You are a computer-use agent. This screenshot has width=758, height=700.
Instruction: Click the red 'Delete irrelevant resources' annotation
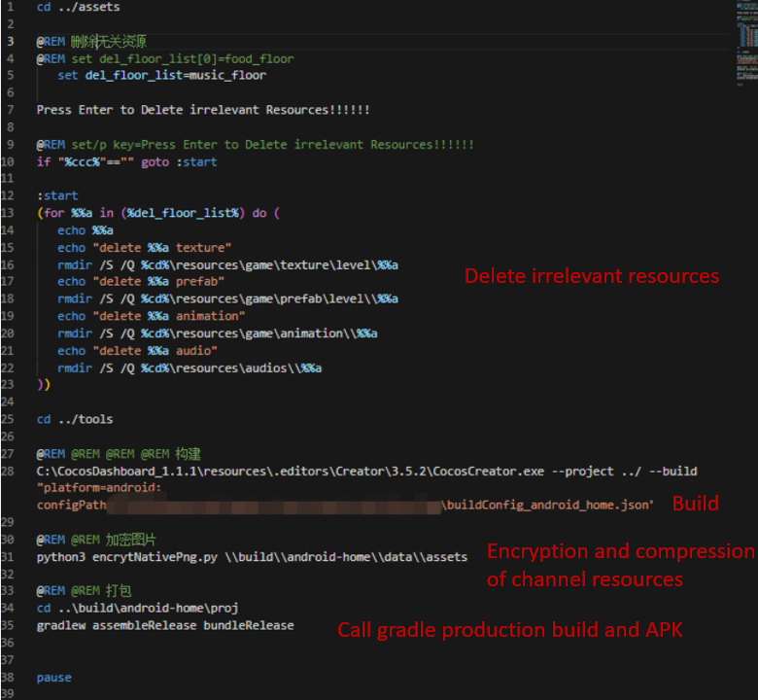(591, 276)
